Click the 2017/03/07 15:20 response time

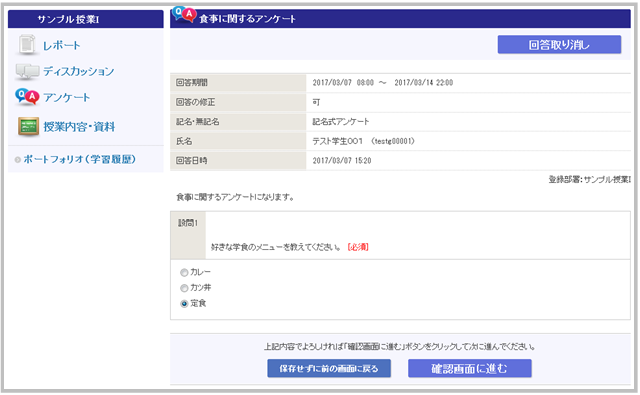342,161
